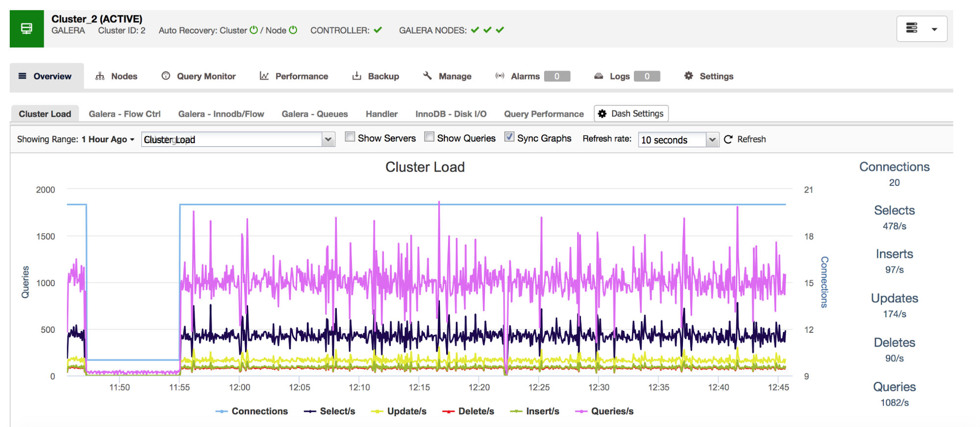Open the Overview tab
980x427 pixels.
(x=47, y=76)
